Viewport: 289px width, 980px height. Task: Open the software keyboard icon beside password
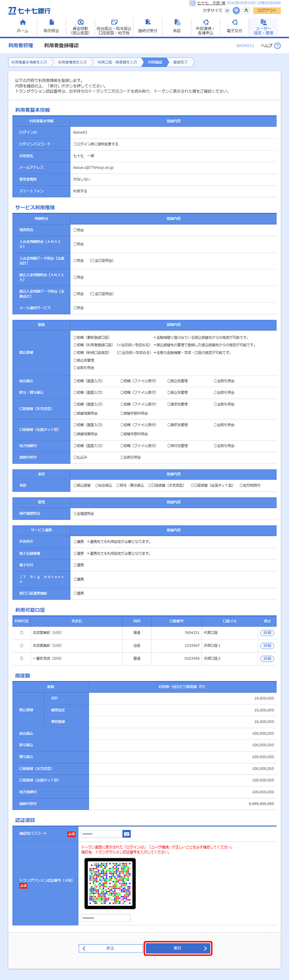tap(126, 834)
